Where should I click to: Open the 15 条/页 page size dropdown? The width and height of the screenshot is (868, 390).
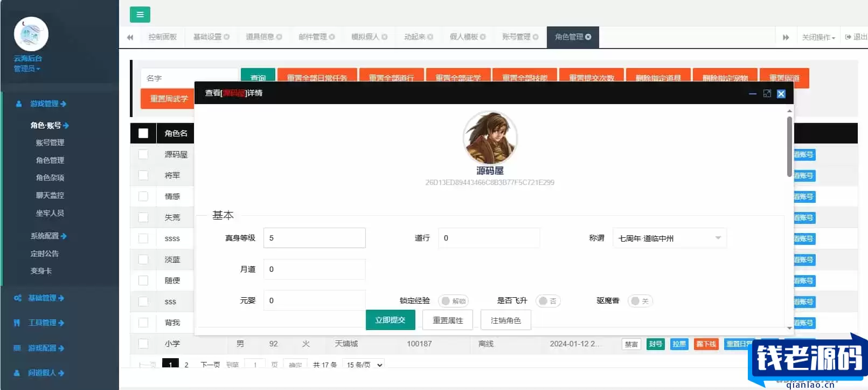click(x=364, y=365)
